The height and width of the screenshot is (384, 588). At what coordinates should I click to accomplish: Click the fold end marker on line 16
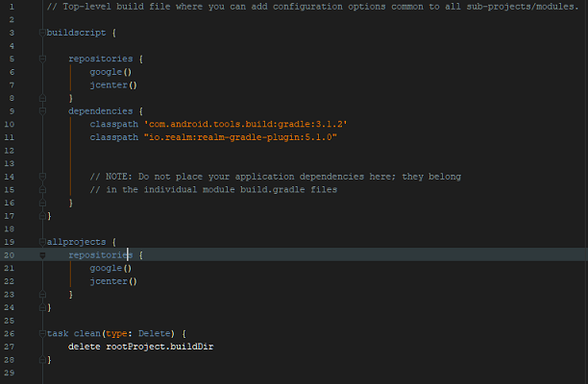[42, 203]
